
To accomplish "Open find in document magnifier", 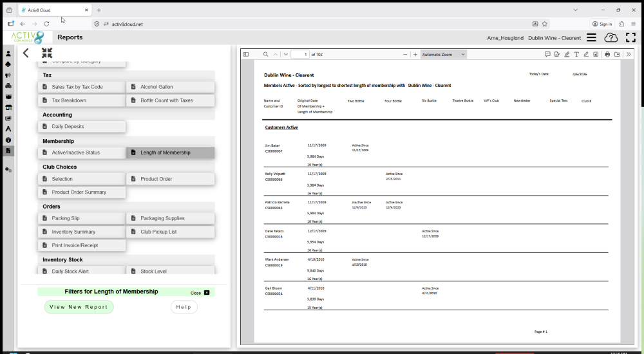I will point(266,54).
